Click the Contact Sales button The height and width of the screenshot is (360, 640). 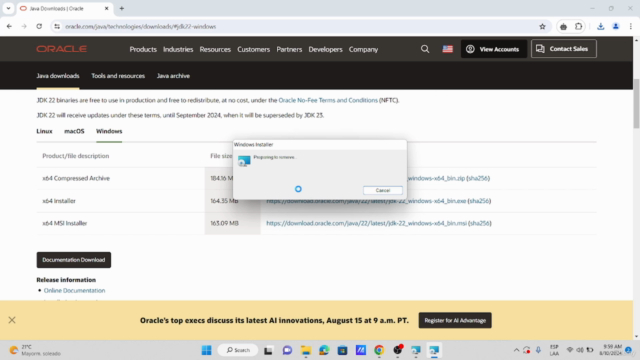pyautogui.click(x=563, y=49)
